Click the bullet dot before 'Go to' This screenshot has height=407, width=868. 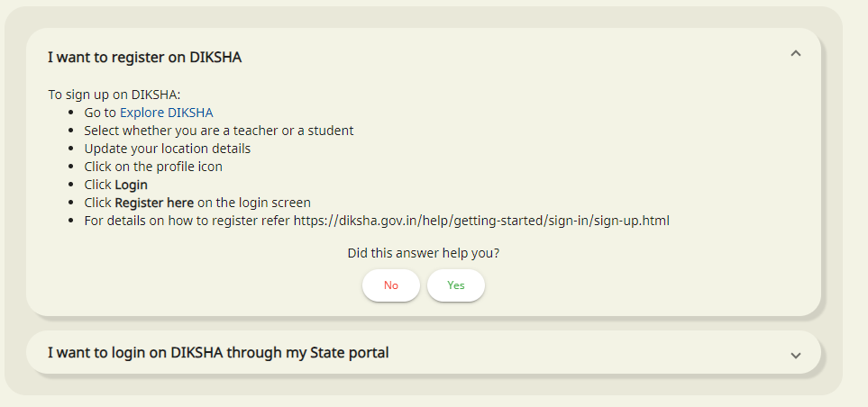(x=70, y=113)
